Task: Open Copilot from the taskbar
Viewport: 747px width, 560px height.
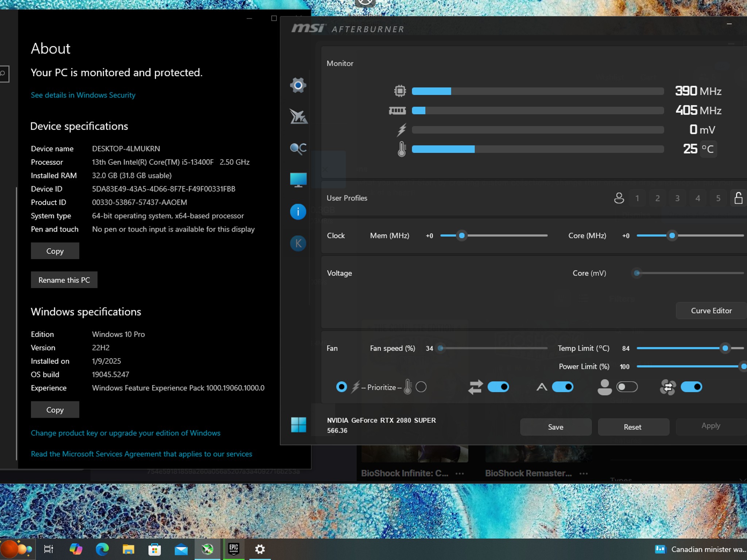Action: pyautogui.click(x=76, y=549)
